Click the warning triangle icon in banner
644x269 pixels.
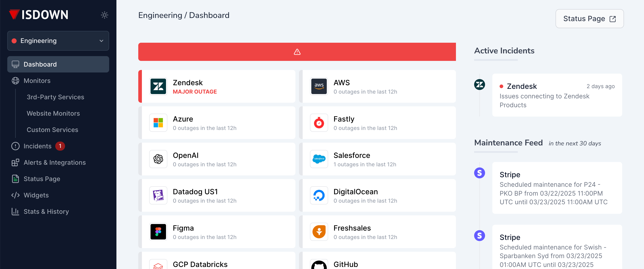click(297, 52)
